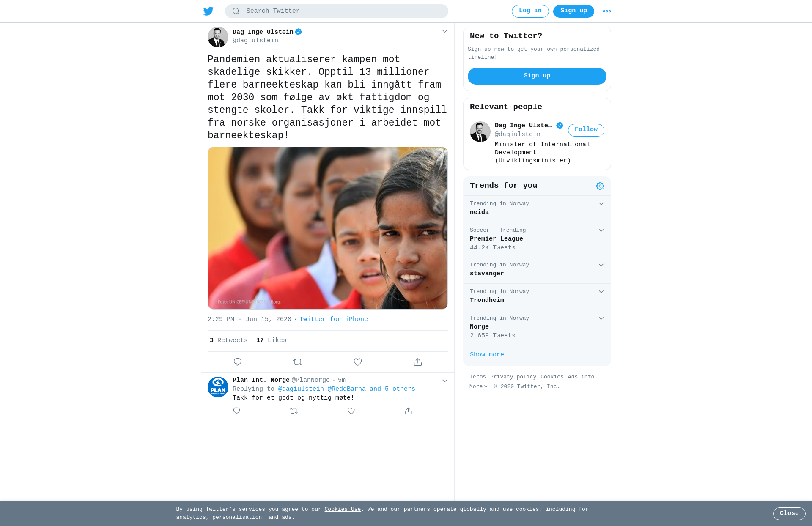The image size is (812, 526).
Task: Click the Twitter bird logo
Action: tap(208, 11)
